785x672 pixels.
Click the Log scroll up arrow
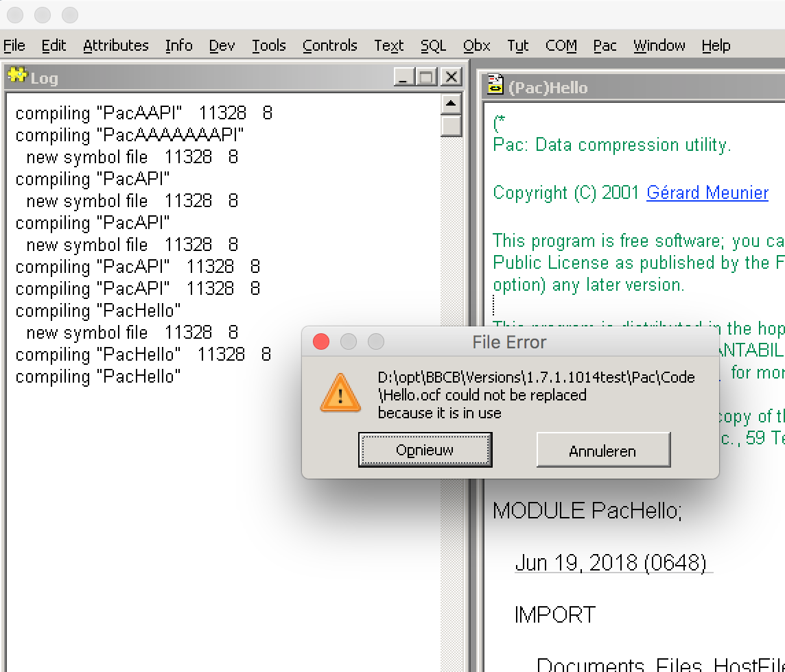451,104
